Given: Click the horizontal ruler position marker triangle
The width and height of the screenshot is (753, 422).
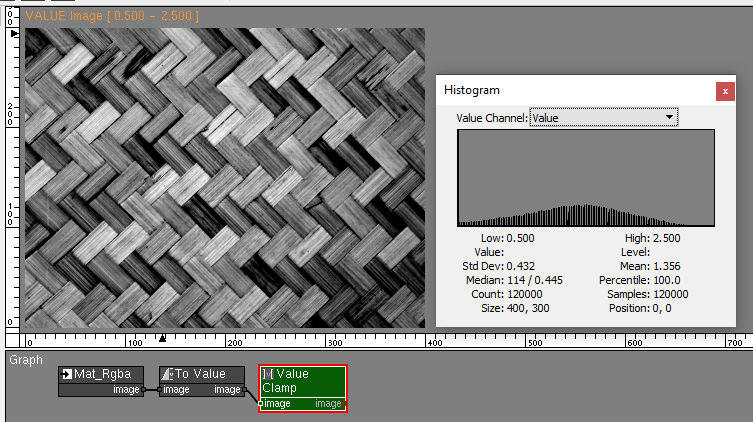Looking at the screenshot, I should (x=164, y=339).
